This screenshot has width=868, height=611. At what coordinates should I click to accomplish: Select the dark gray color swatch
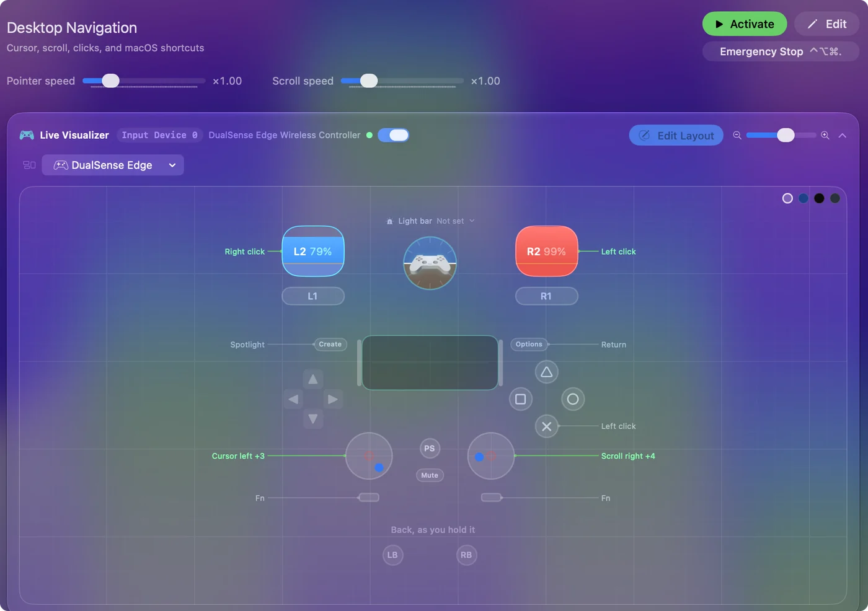click(x=835, y=198)
